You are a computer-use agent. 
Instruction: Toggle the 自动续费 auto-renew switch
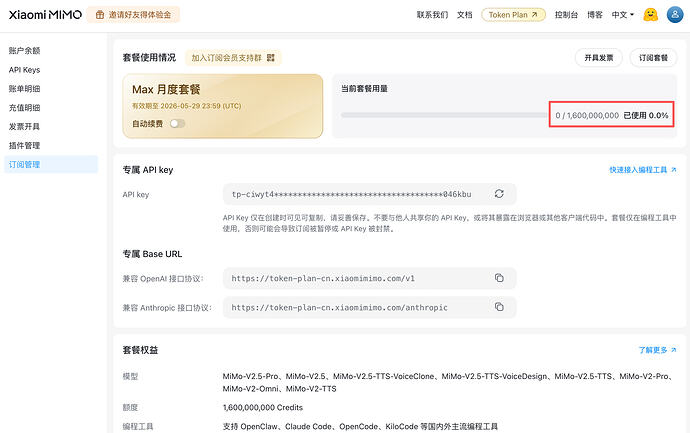(177, 124)
